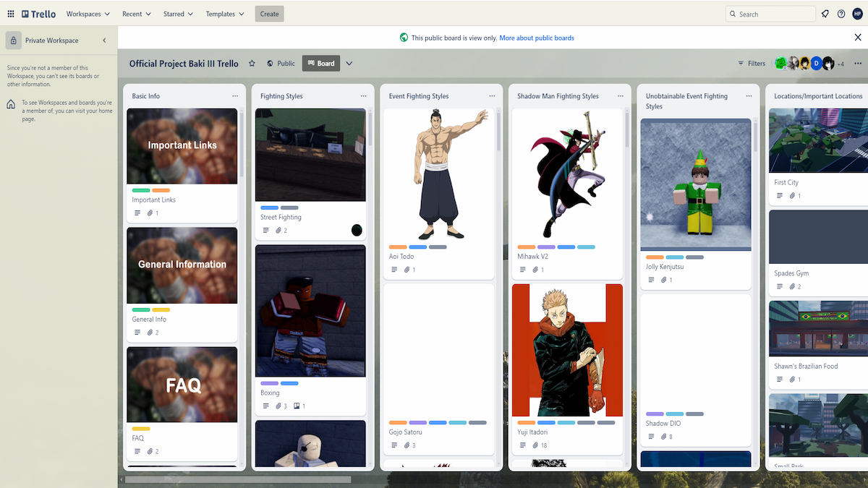868x488 pixels.
Task: Click the Trello logo home icon
Action: tap(39, 14)
